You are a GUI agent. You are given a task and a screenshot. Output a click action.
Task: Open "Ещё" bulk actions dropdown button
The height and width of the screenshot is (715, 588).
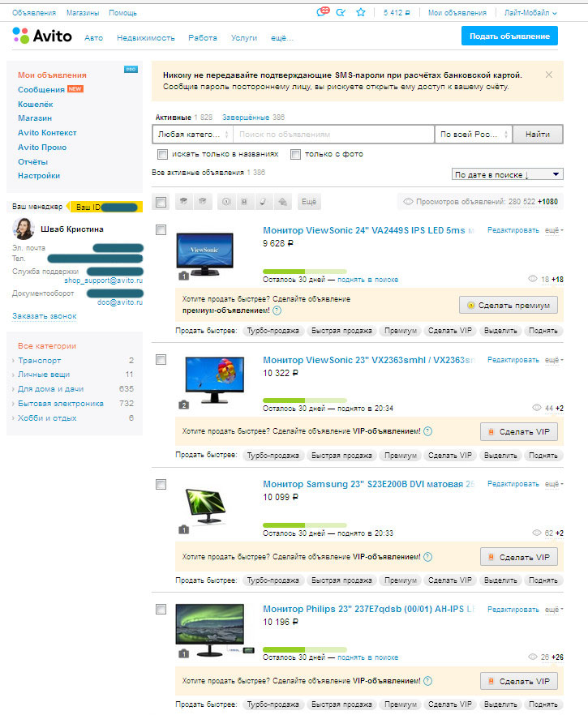(x=309, y=202)
